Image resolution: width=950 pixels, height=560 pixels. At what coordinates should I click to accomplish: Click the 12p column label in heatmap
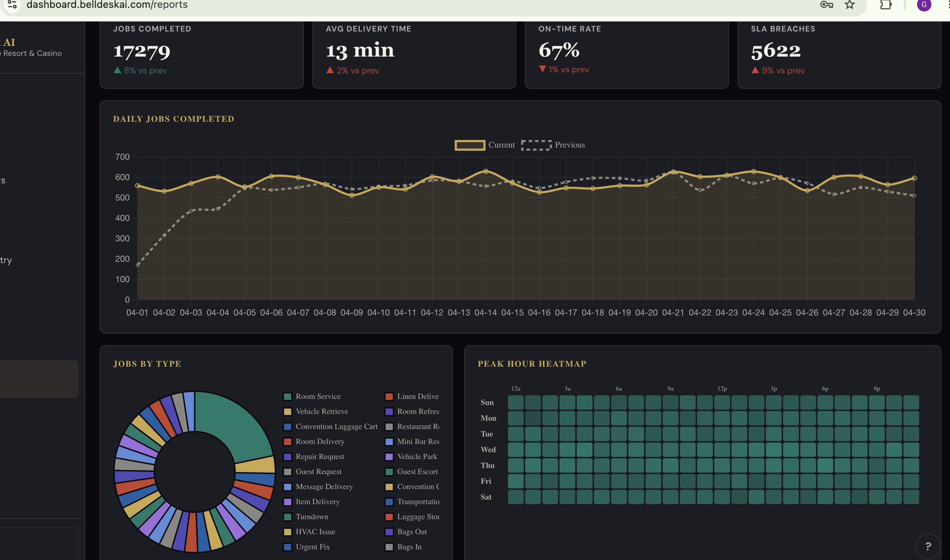(722, 388)
